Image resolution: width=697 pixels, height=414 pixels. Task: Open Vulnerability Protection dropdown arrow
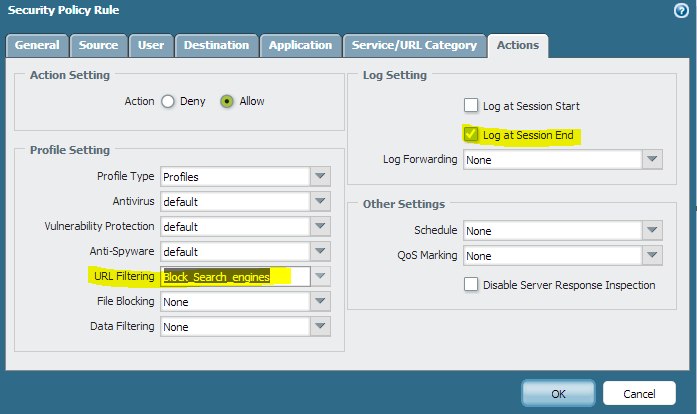pyautogui.click(x=320, y=226)
